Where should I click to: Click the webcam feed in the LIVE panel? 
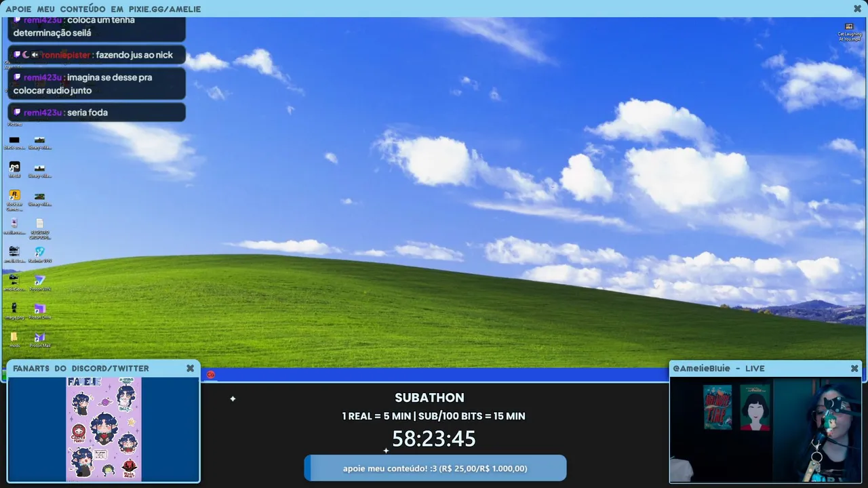[x=766, y=430]
